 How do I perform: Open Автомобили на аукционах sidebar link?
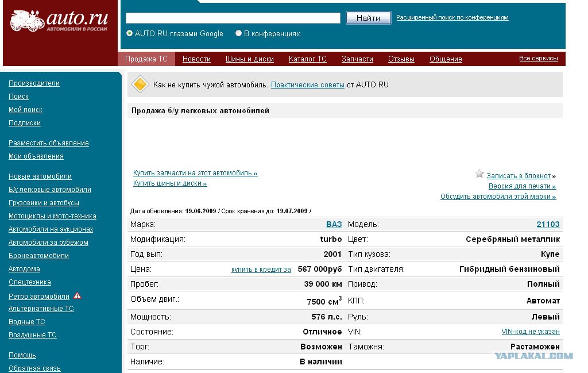click(x=51, y=229)
